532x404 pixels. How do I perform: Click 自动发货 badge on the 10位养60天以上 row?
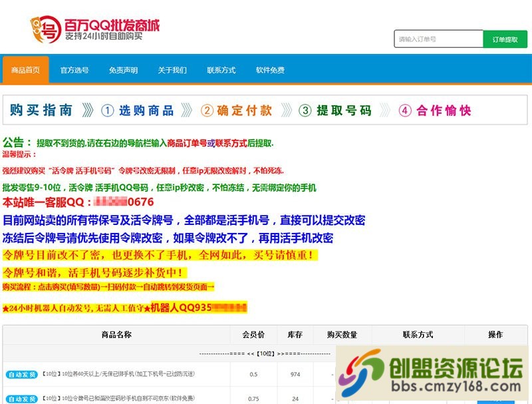(22, 375)
